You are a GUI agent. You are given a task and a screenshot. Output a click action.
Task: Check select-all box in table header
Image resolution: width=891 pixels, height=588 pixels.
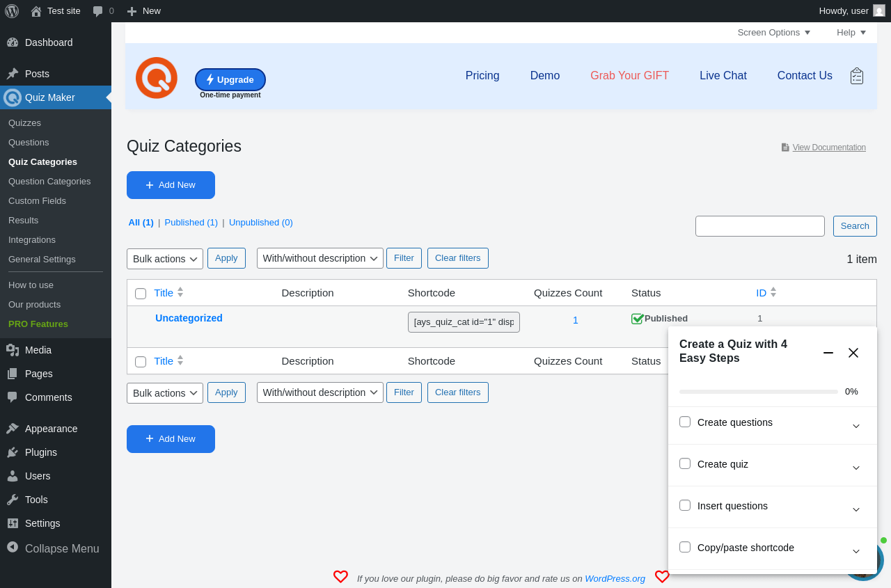141,294
